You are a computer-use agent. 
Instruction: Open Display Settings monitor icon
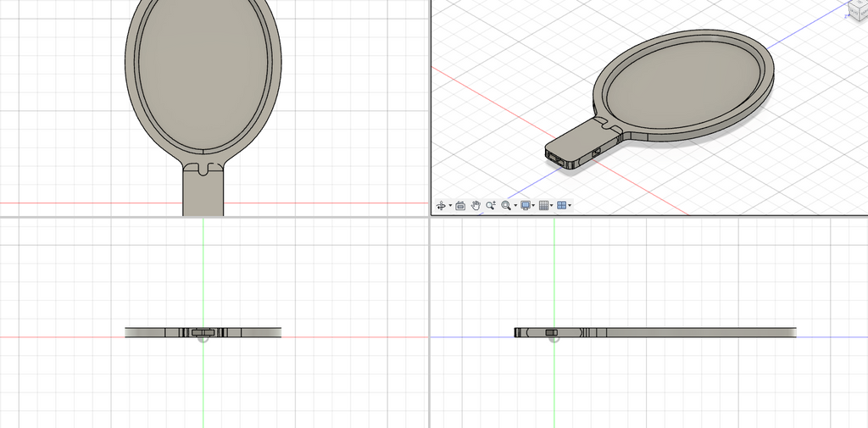click(x=525, y=205)
